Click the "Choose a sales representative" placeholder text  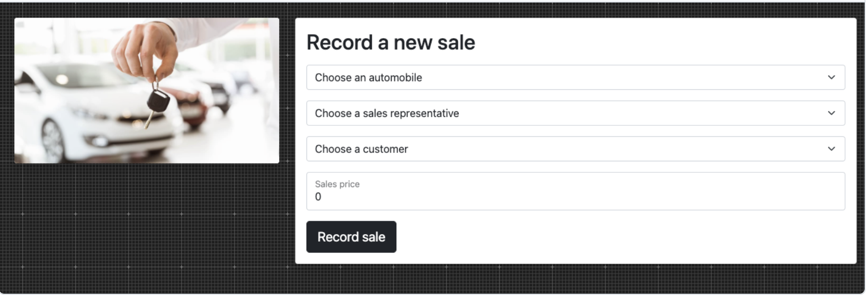(387, 113)
